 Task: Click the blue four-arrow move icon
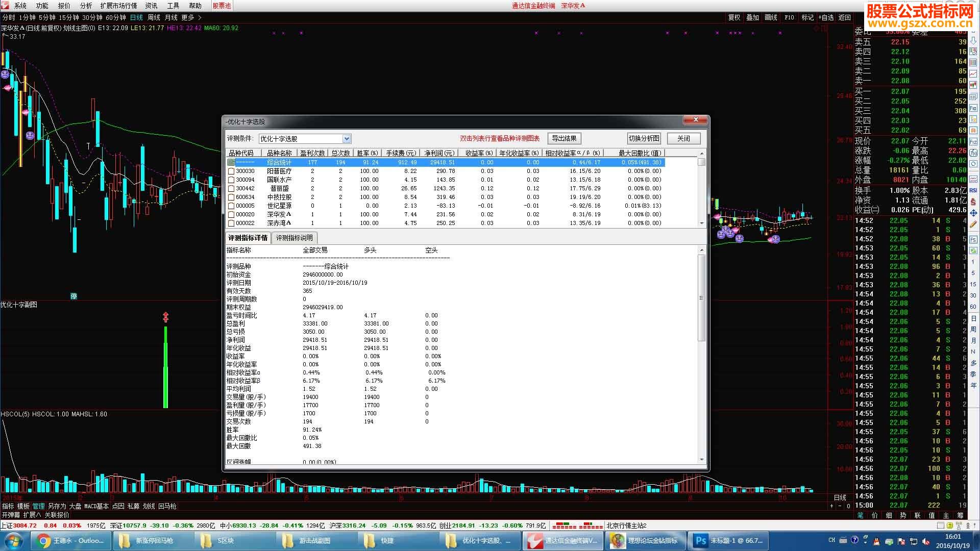point(973,213)
